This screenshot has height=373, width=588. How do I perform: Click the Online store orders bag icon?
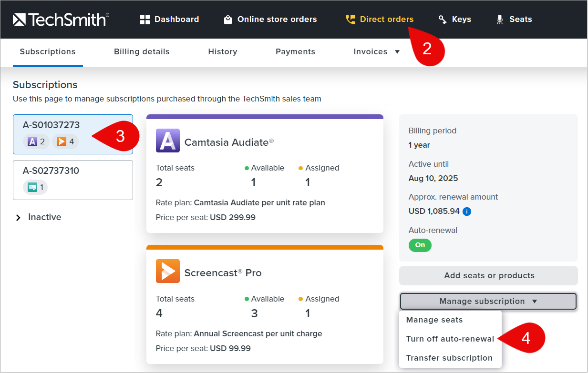click(x=228, y=20)
